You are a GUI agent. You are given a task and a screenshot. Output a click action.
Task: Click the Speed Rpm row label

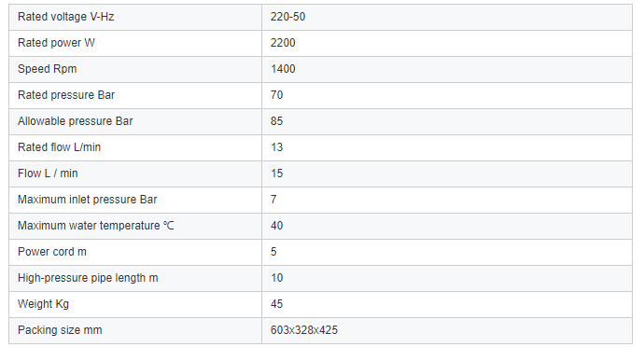48,69
